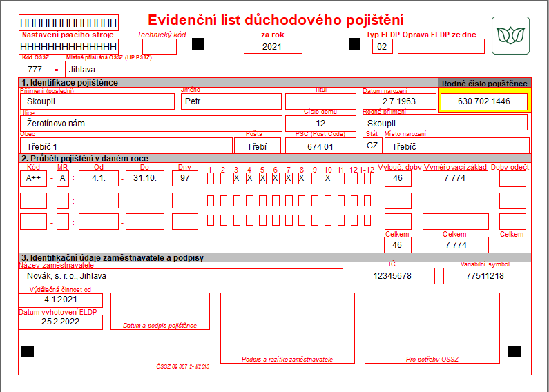The image size is (549, 392).
Task: Select the Variabilní symbol field 77511218
Action: click(x=485, y=276)
